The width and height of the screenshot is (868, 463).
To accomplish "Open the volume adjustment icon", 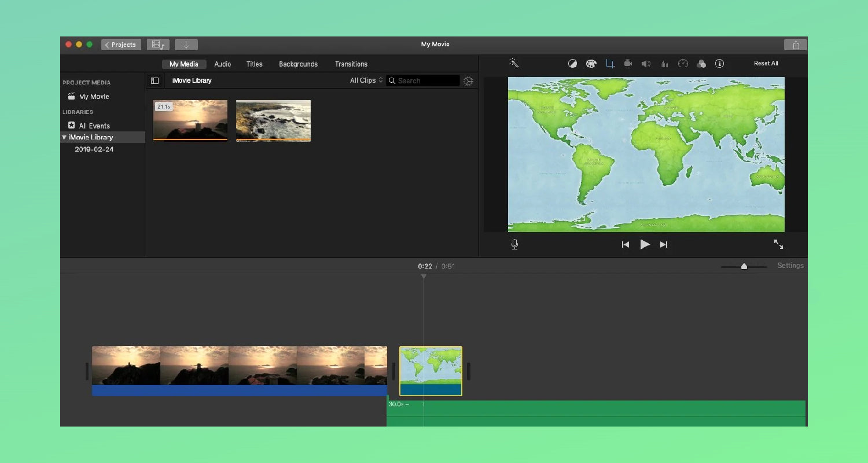I will coord(646,64).
